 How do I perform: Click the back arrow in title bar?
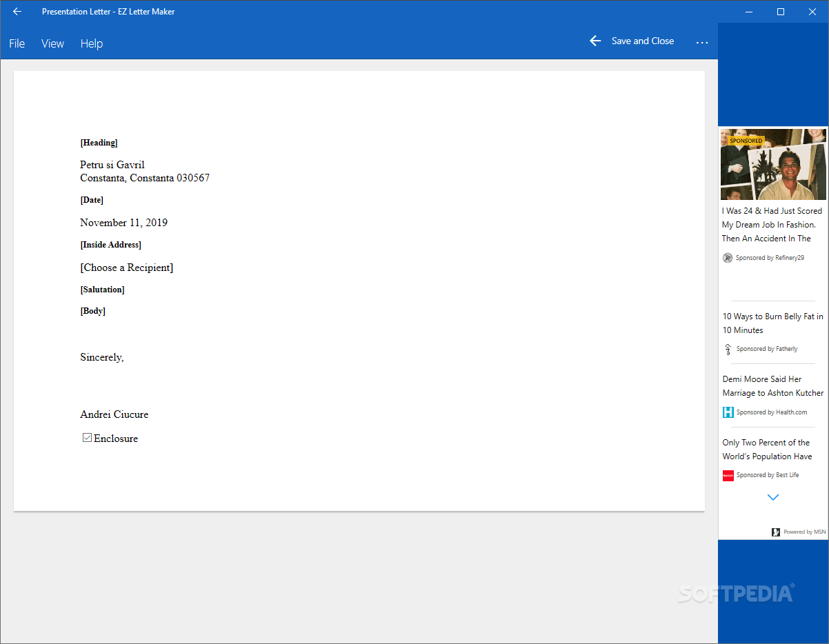pos(17,12)
